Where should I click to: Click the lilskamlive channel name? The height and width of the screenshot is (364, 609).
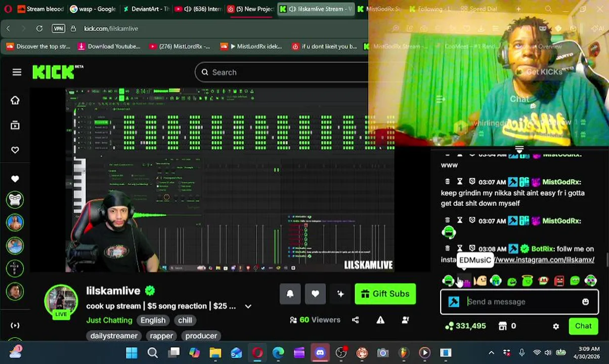pos(113,291)
